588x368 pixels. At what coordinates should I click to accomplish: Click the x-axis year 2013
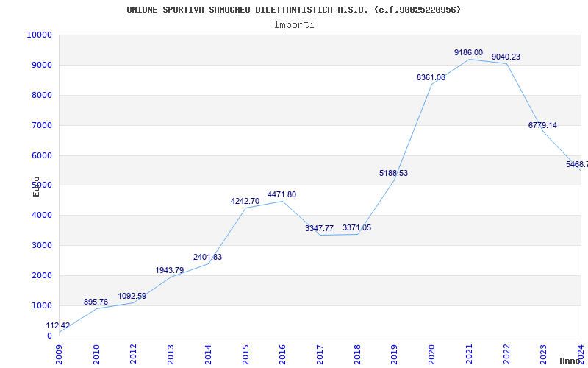click(x=171, y=354)
